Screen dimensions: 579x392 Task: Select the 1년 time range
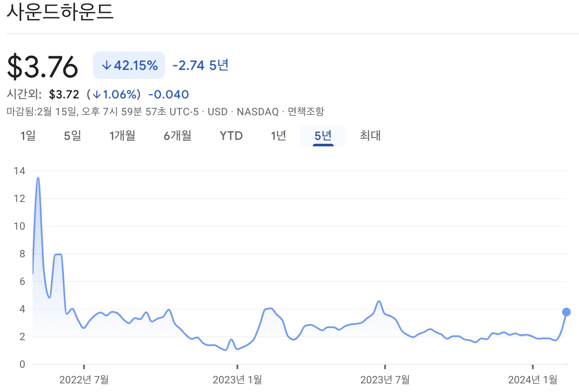[278, 136]
